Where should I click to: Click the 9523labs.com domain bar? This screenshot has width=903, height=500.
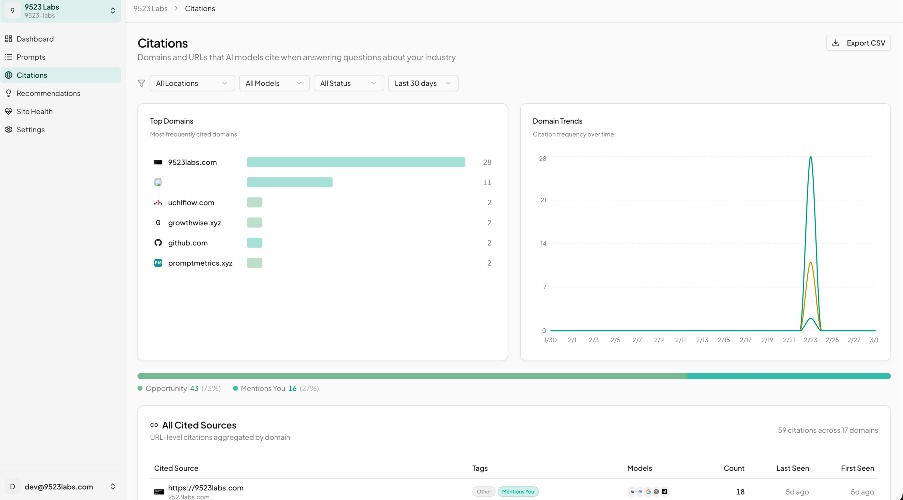(355, 162)
